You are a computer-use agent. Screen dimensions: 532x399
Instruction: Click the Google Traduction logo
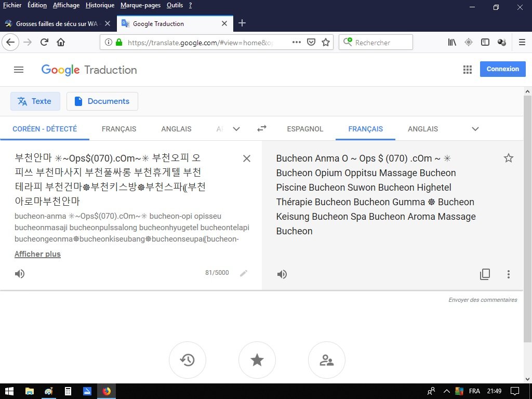(89, 70)
